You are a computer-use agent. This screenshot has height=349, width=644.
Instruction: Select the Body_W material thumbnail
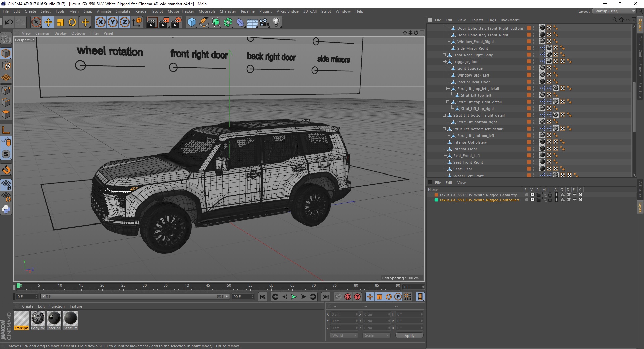(38, 320)
